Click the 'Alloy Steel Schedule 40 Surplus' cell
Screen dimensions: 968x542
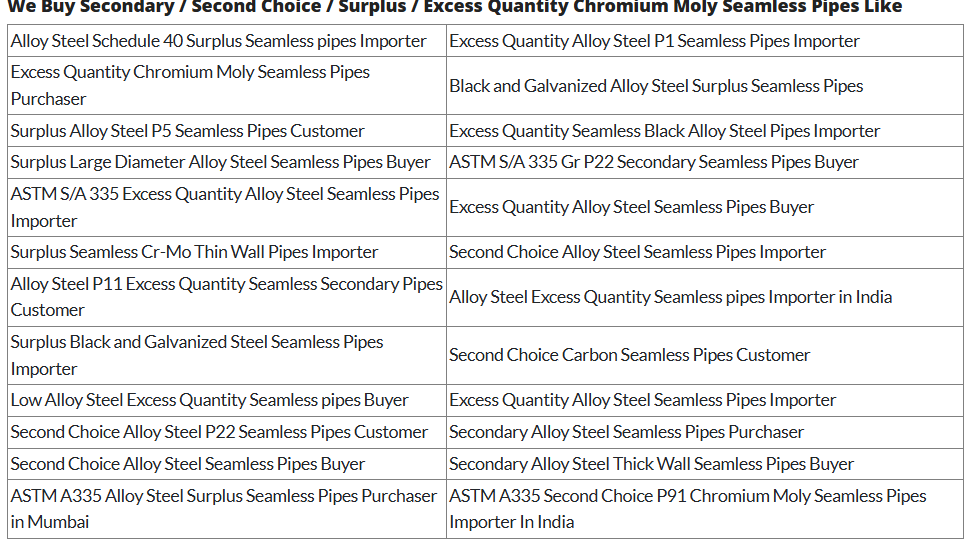pos(219,41)
